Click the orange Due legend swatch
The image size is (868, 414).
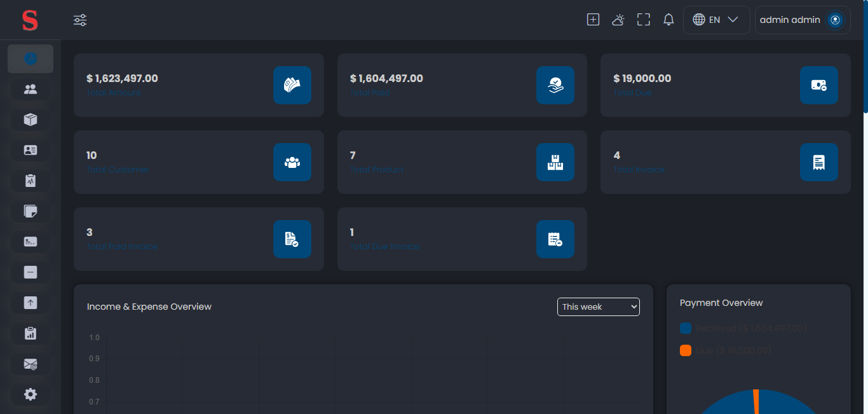pyautogui.click(x=685, y=350)
